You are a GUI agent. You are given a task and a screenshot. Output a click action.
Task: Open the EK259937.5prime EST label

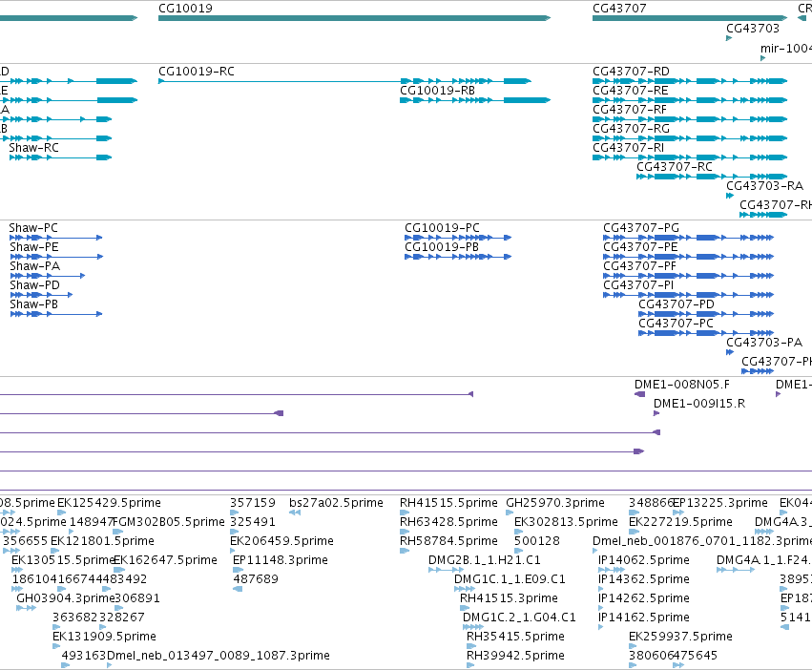tap(680, 637)
